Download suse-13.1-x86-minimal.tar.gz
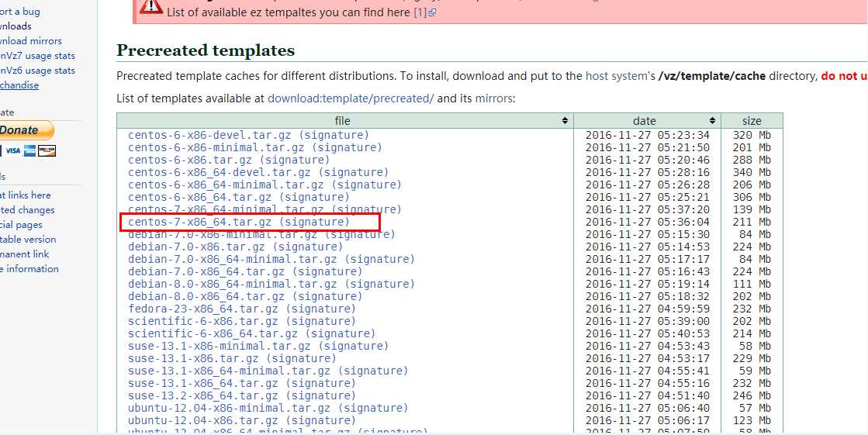868x435 pixels. click(220, 346)
